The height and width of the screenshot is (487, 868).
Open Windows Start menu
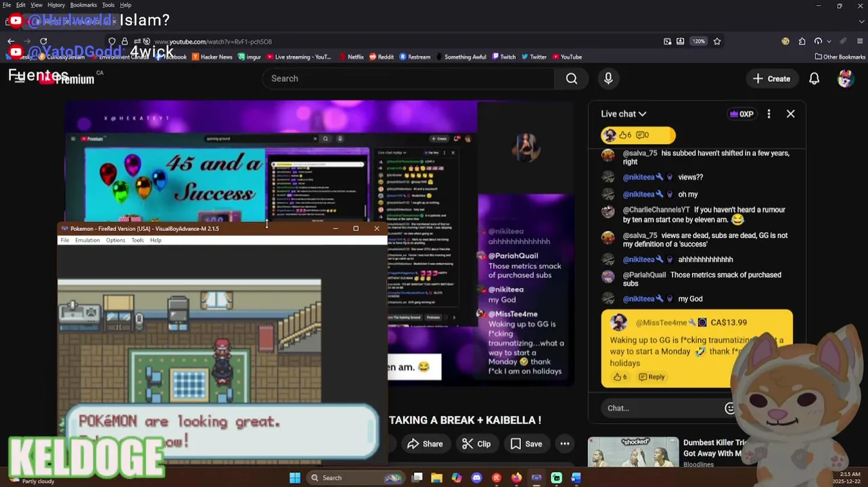click(x=295, y=478)
